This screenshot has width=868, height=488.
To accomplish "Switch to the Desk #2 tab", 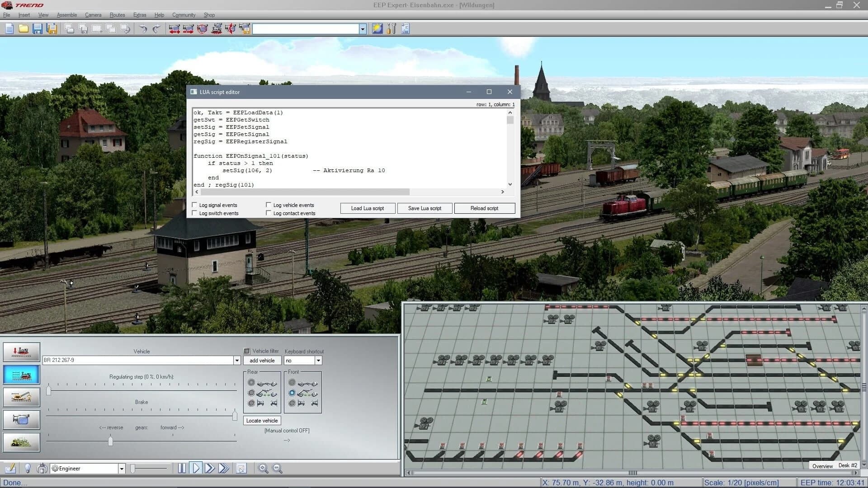I will (x=848, y=465).
